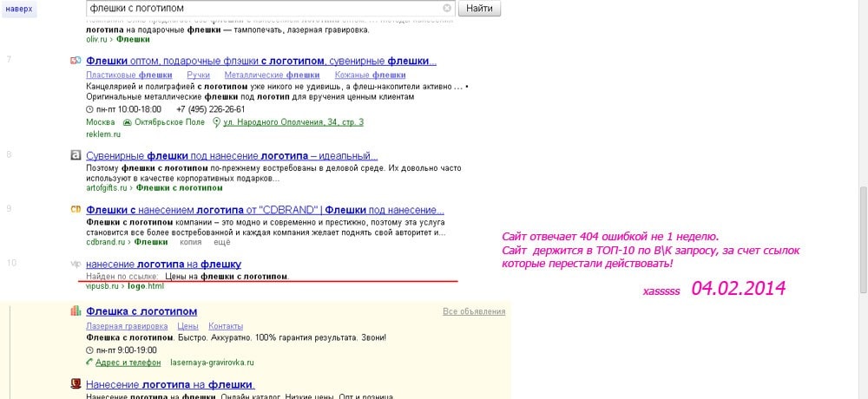Click the search field with 'флешки с логотипом'
Image resolution: width=868 pixels, height=399 pixels.
pos(271,9)
